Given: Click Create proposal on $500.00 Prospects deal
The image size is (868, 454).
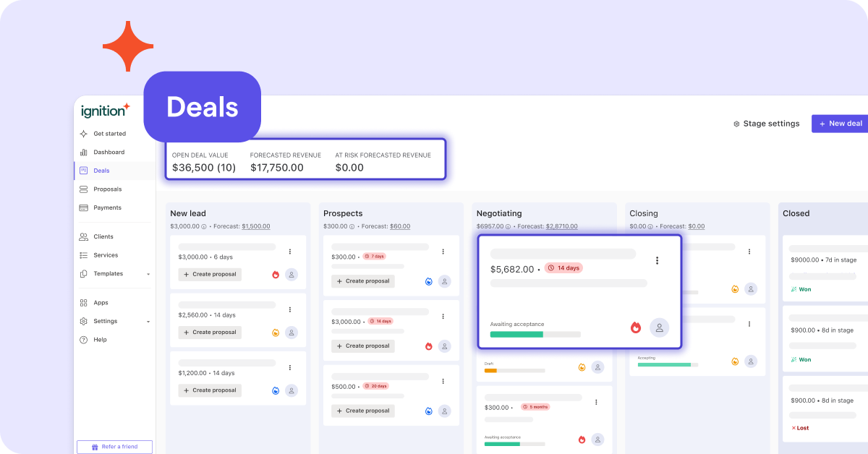Looking at the screenshot, I should pos(363,411).
